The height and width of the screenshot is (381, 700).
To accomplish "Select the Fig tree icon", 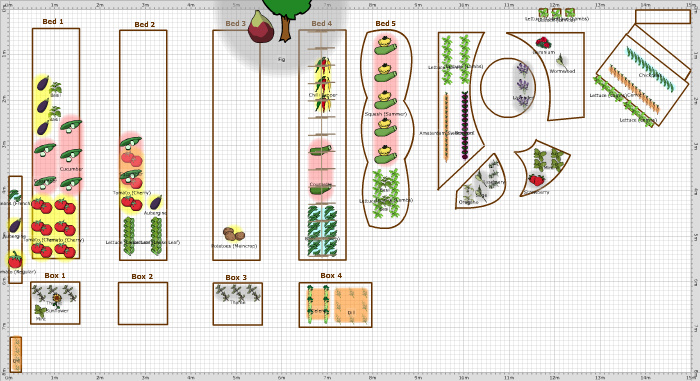I will tap(261, 27).
